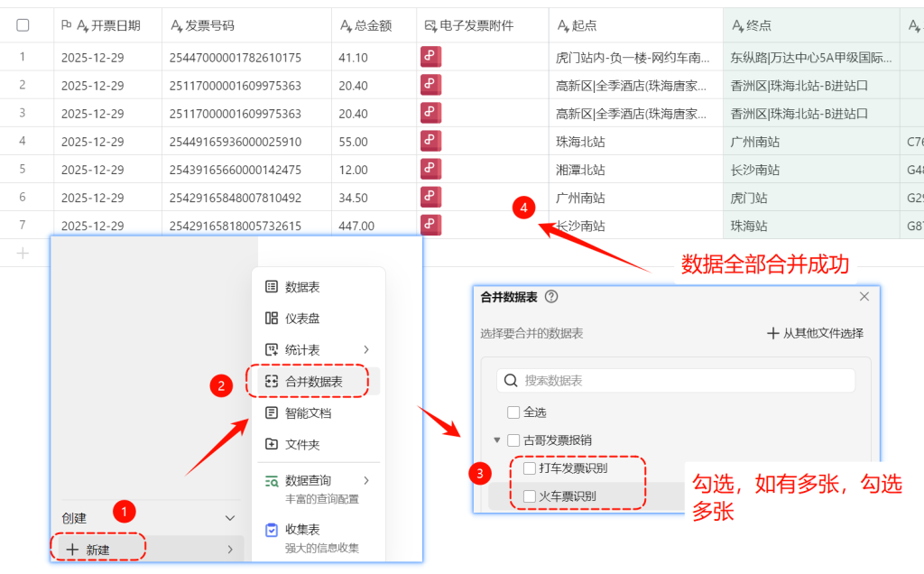This screenshot has height=574, width=924.
Task: Select the 湘潭北站 origin cell
Action: coord(636,170)
